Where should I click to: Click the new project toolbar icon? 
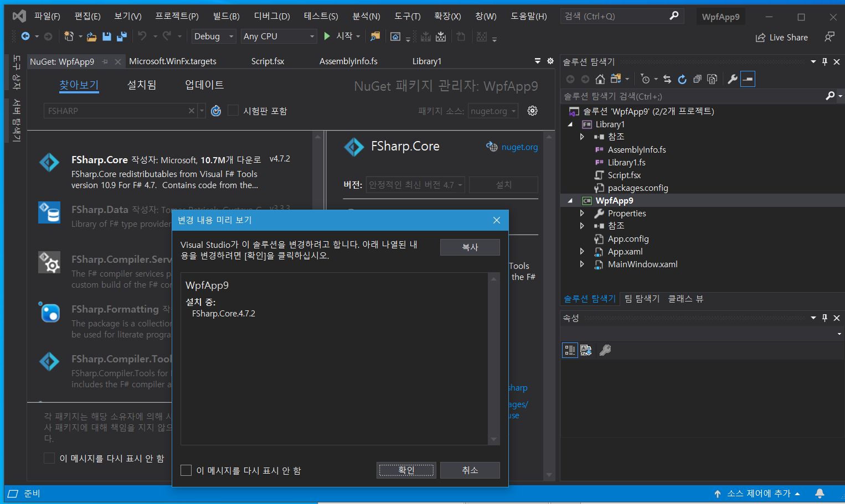pyautogui.click(x=69, y=37)
